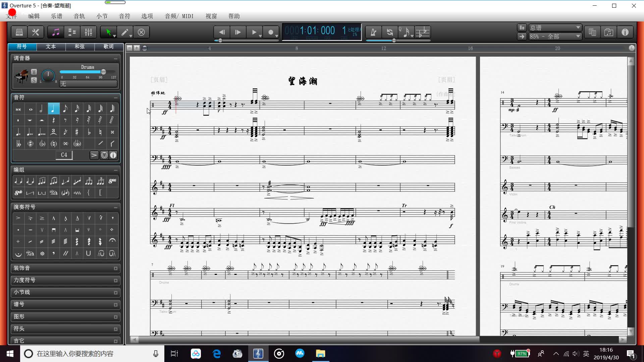
Task: Select the accent articulation in 演奏符号
Action: coord(18,218)
